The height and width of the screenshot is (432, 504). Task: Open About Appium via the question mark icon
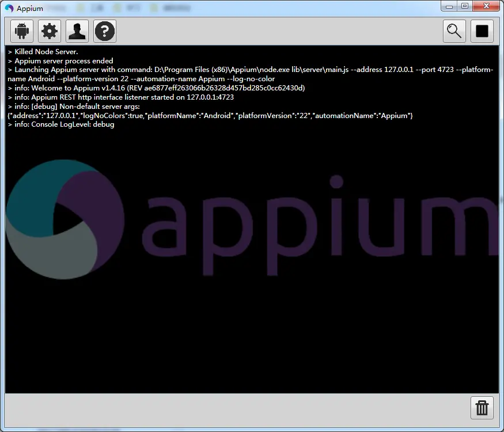pos(105,31)
